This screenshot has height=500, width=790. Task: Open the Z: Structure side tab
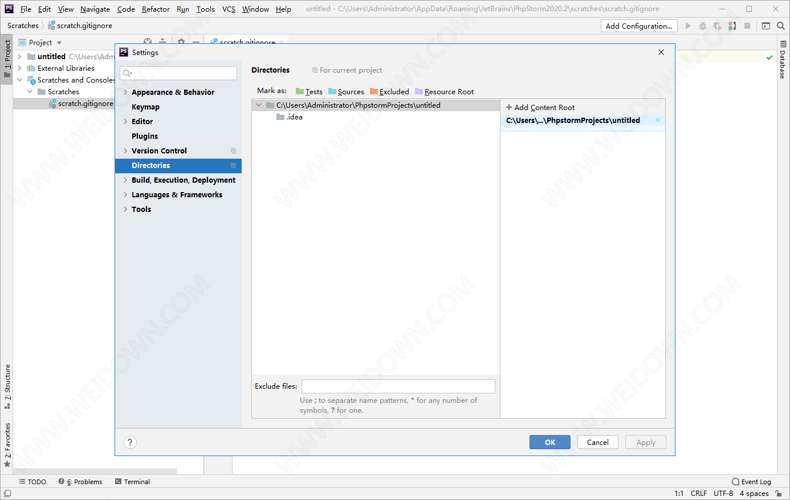(7, 387)
